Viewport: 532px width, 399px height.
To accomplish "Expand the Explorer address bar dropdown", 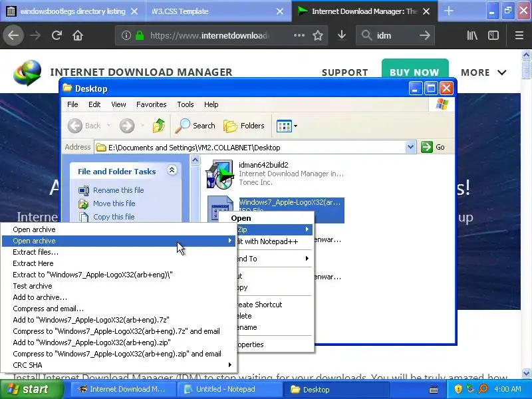I will coord(410,147).
